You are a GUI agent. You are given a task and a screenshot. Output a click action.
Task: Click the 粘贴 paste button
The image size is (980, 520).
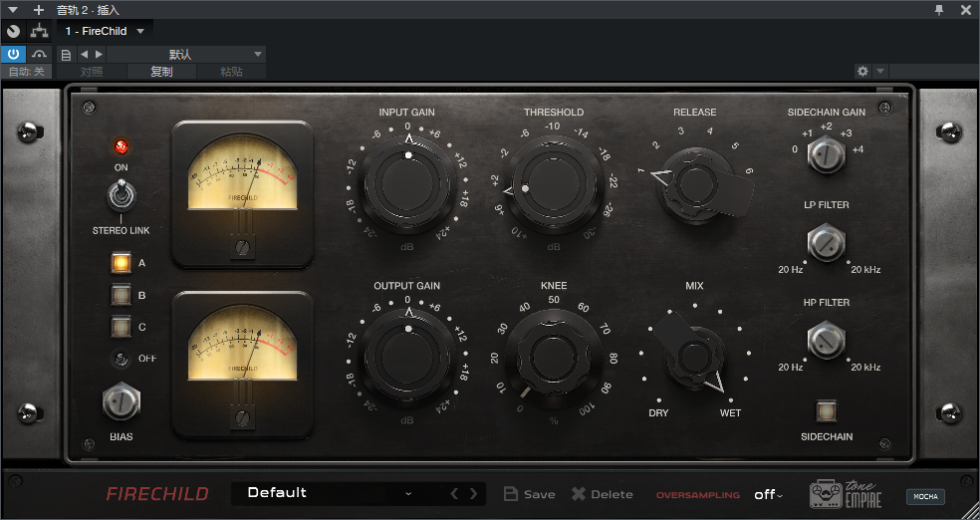click(x=231, y=72)
